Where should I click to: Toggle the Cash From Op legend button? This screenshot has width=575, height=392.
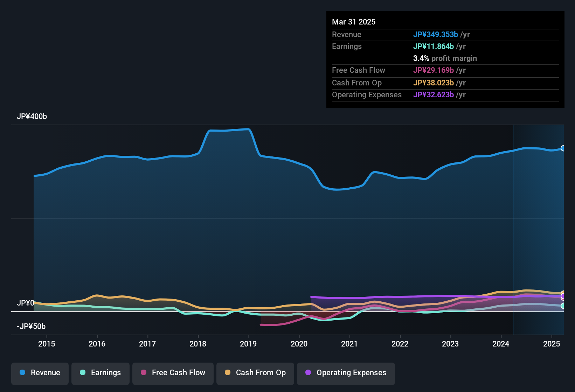tap(255, 373)
